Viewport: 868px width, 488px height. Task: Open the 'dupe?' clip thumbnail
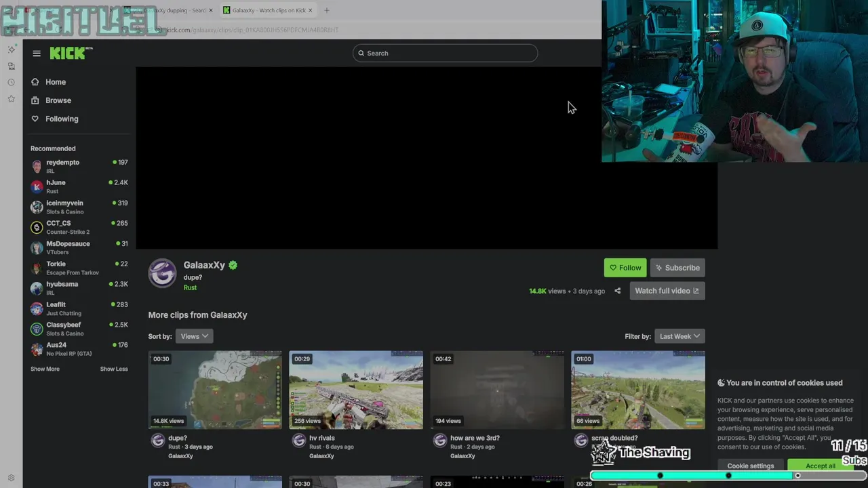click(215, 390)
